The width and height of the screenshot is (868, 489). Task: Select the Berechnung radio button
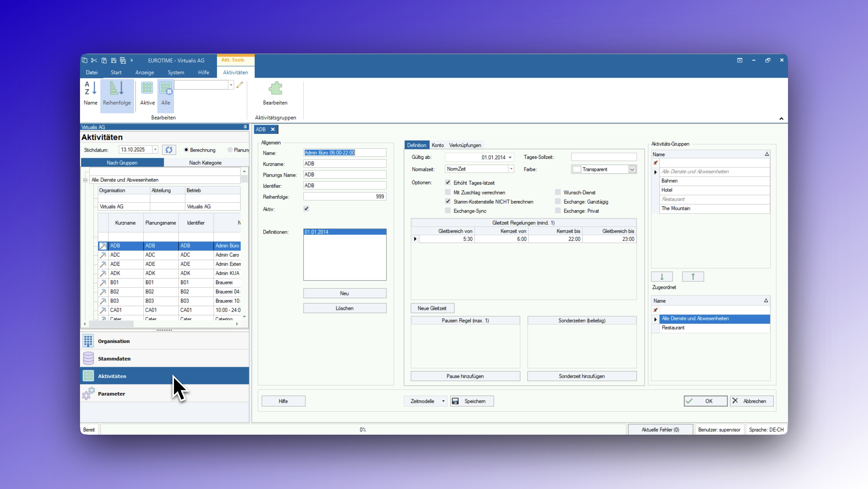click(x=186, y=150)
